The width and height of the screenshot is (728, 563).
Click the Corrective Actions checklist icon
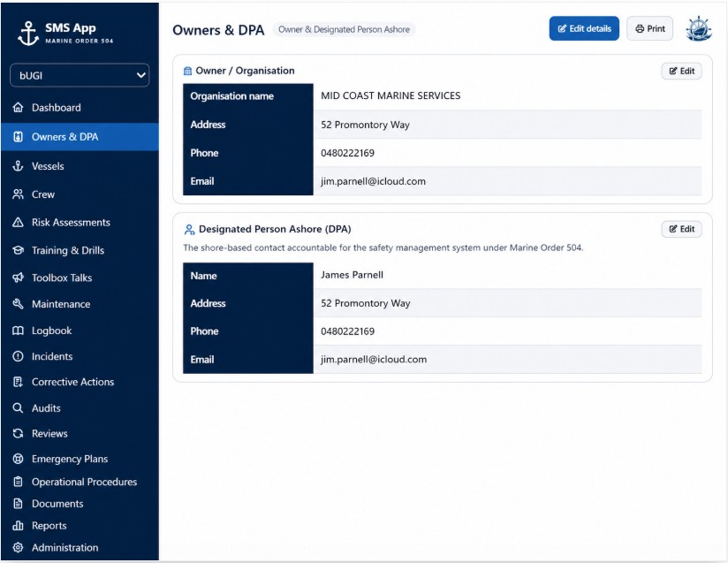point(18,382)
